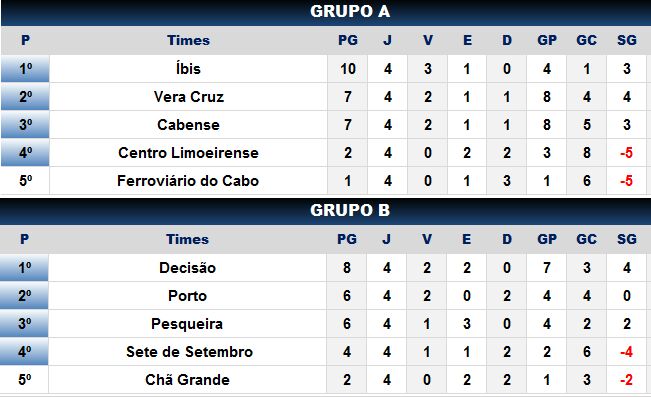Click the GRUPO A header
The image size is (651, 397).
tap(350, 12)
